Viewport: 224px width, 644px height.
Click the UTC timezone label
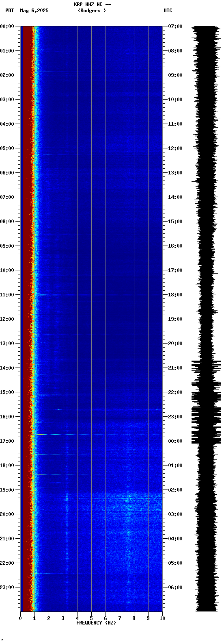[168, 11]
